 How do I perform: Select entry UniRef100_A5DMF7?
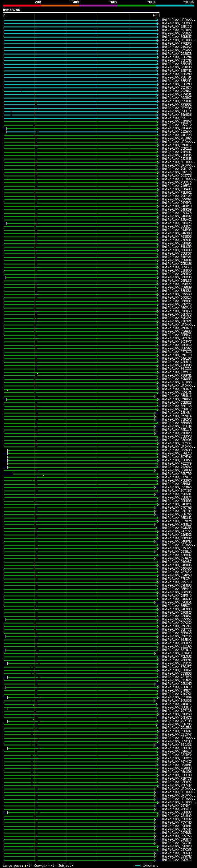[x=177, y=145]
